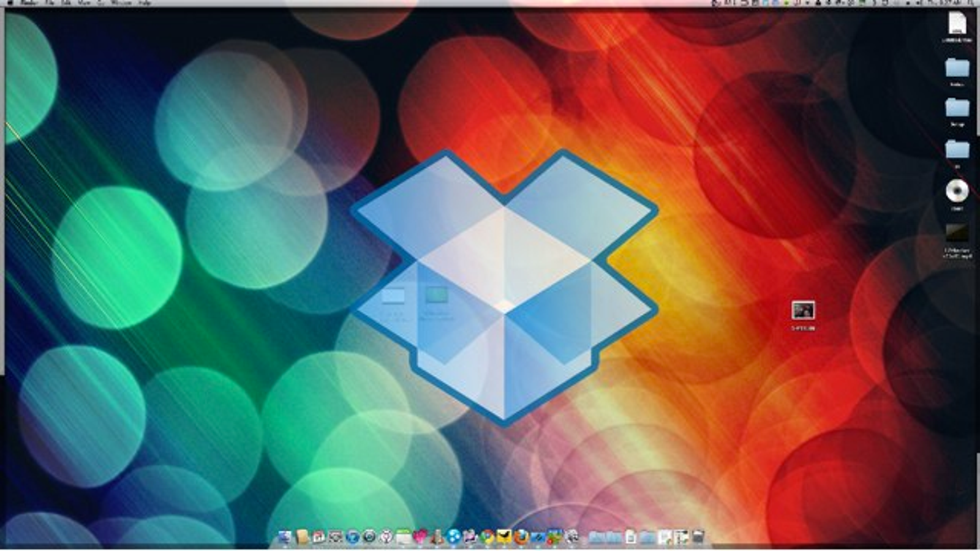Image resolution: width=980 pixels, height=551 pixels.
Task: Open the green-topped window icon in Dock
Action: [x=403, y=538]
